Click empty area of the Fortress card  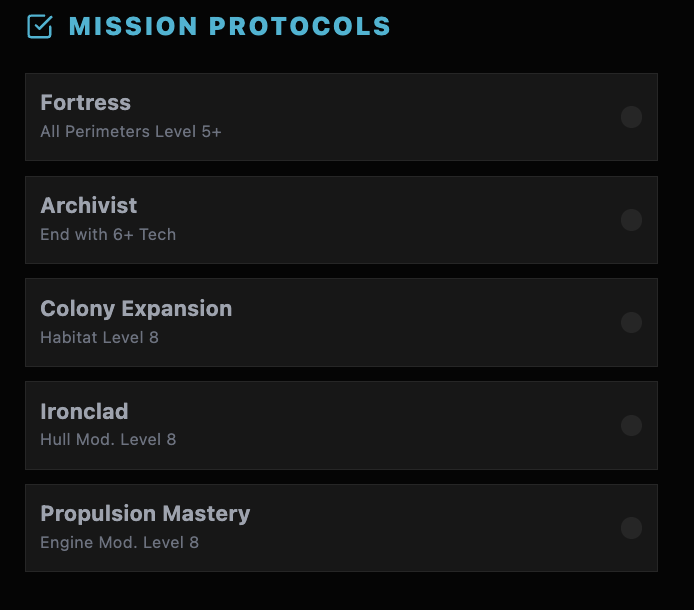420,117
